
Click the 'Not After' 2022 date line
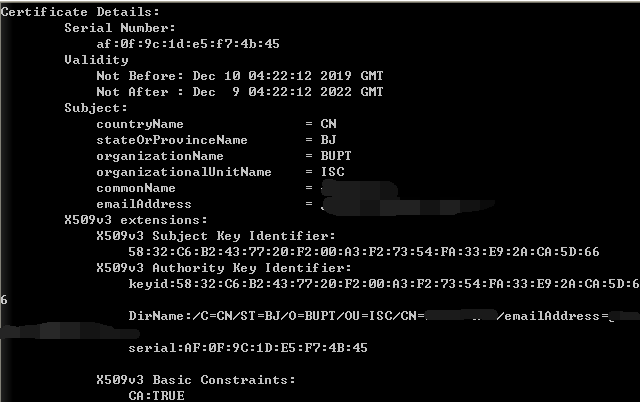click(242, 92)
